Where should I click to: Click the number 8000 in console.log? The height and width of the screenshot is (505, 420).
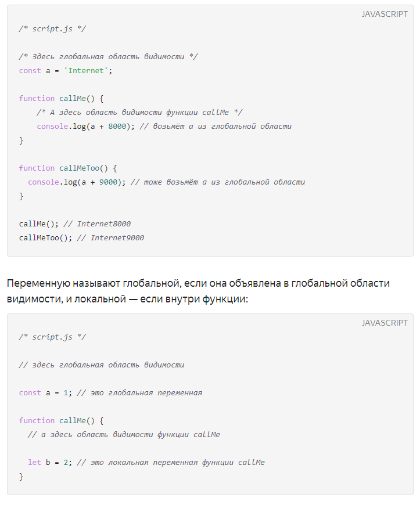(x=117, y=127)
